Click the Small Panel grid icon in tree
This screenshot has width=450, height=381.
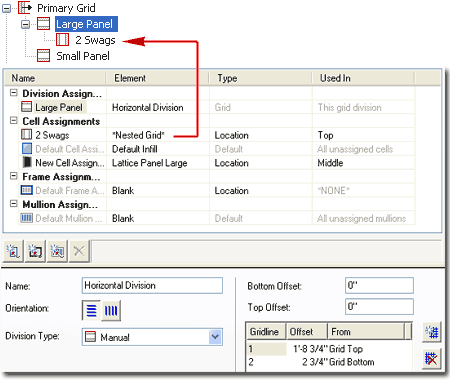[43, 56]
